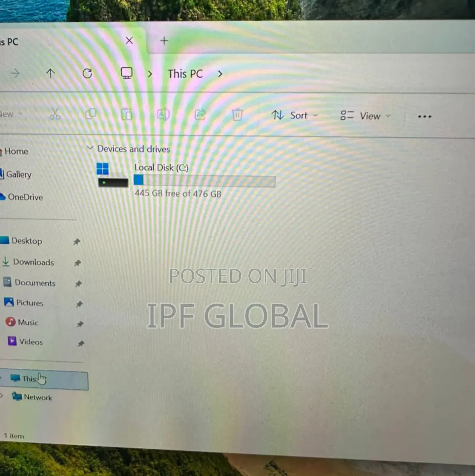
Task: Click the Cut scissors icon
Action: (55, 114)
